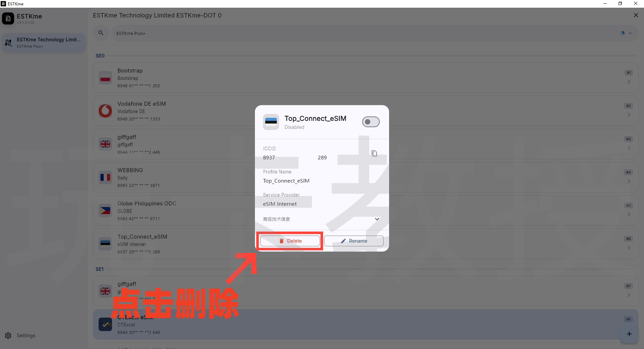Click the SE0 section header
This screenshot has width=644, height=349.
(x=100, y=56)
